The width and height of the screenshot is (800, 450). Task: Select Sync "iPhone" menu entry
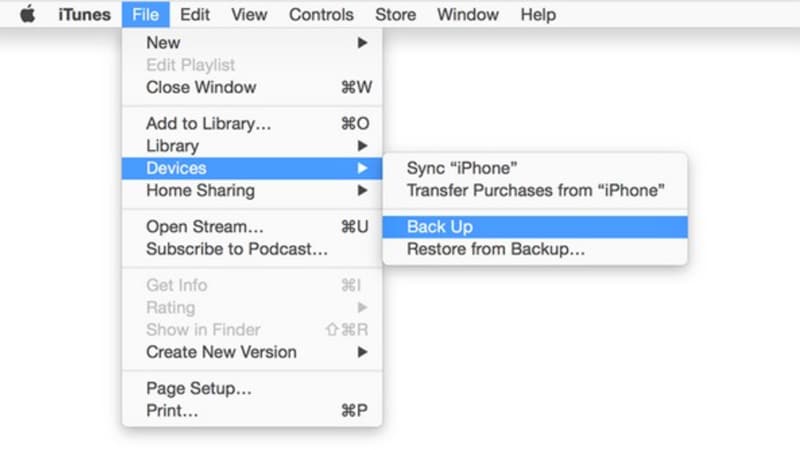[x=535, y=168]
